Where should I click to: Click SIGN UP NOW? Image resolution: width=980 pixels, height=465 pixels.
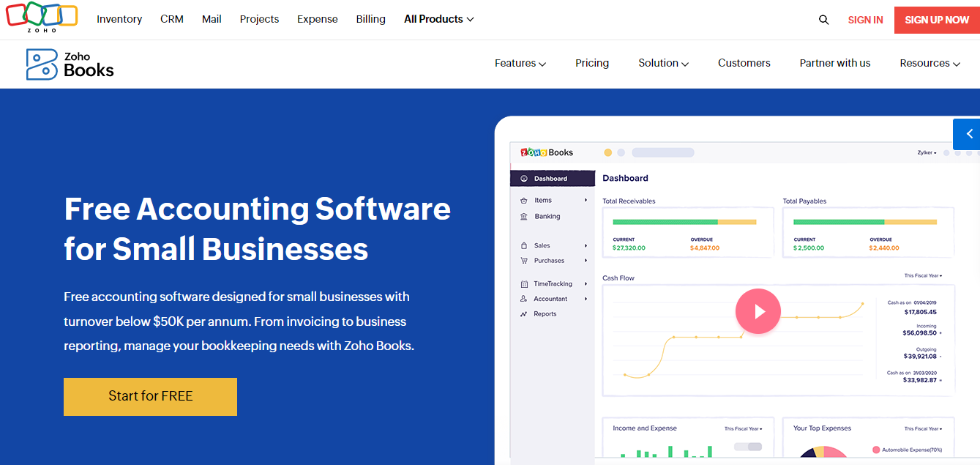(937, 20)
